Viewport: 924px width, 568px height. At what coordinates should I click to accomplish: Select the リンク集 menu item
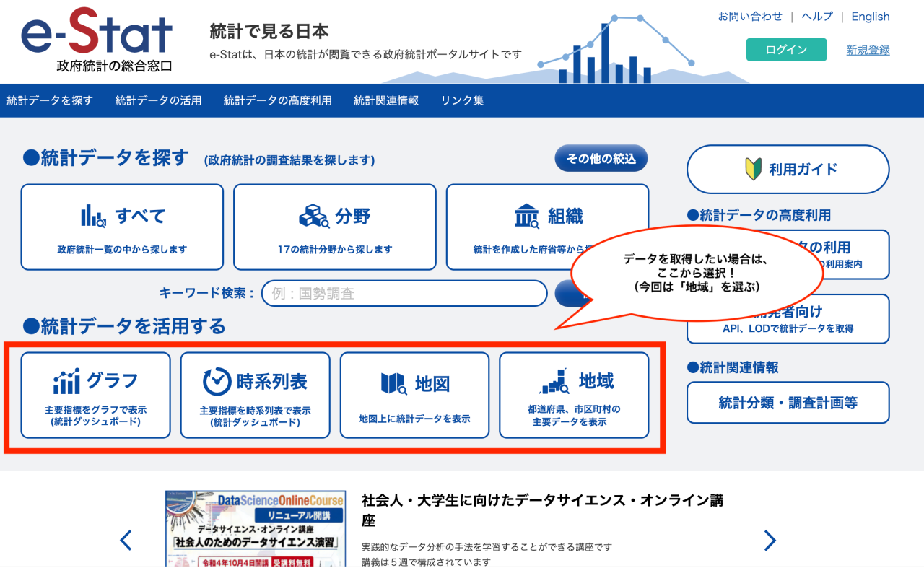pyautogui.click(x=461, y=100)
